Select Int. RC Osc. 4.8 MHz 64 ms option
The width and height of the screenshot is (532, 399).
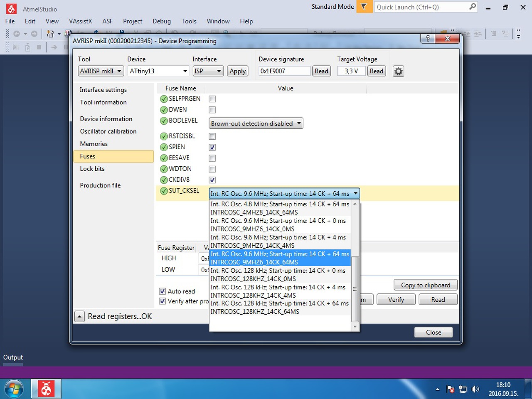(280, 208)
